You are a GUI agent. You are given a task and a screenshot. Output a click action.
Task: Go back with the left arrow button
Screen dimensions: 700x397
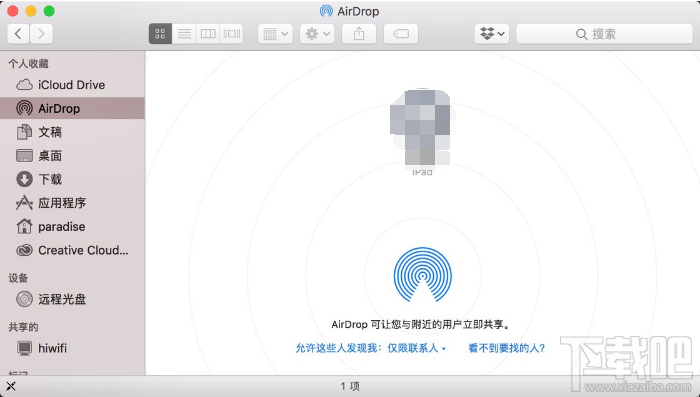click(x=18, y=34)
